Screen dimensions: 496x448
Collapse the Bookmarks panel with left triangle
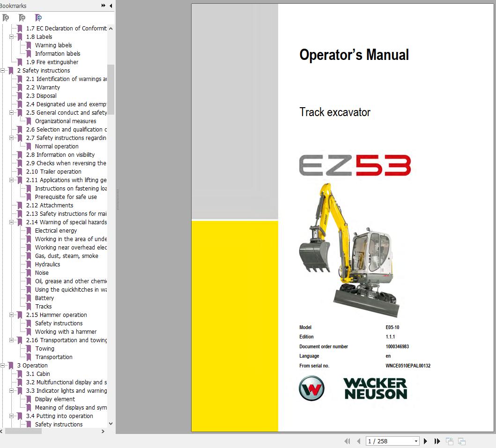[x=111, y=5]
